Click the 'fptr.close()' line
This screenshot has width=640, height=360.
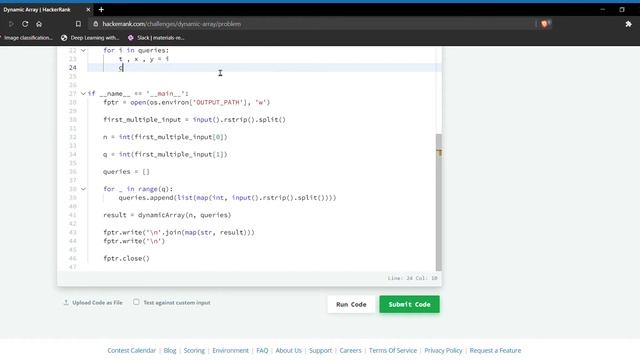(126, 258)
